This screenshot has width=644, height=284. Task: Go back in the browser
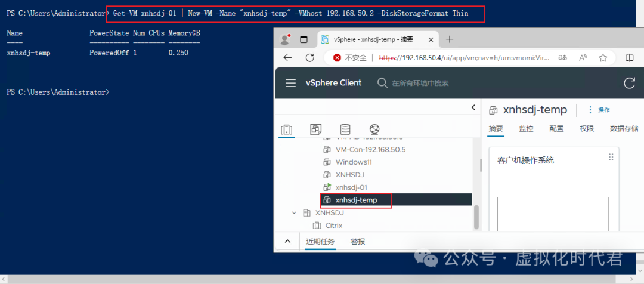pyautogui.click(x=287, y=58)
